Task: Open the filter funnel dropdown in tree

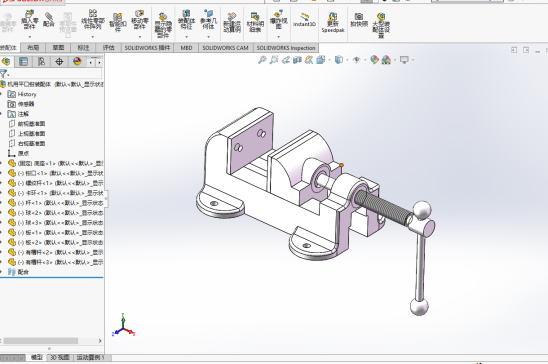Action: point(4,74)
